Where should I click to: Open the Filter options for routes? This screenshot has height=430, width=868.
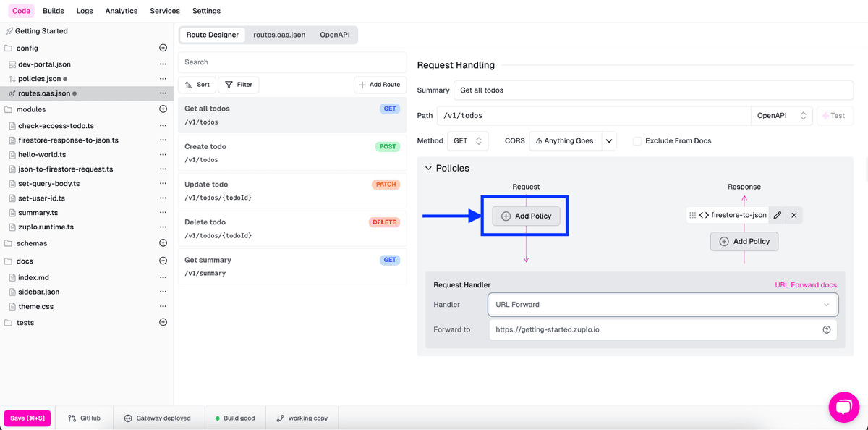pyautogui.click(x=238, y=84)
